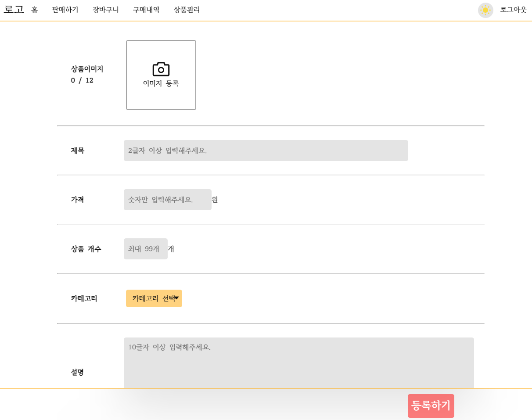Click the camera icon in the image upload box
532x420 pixels.
click(x=161, y=68)
